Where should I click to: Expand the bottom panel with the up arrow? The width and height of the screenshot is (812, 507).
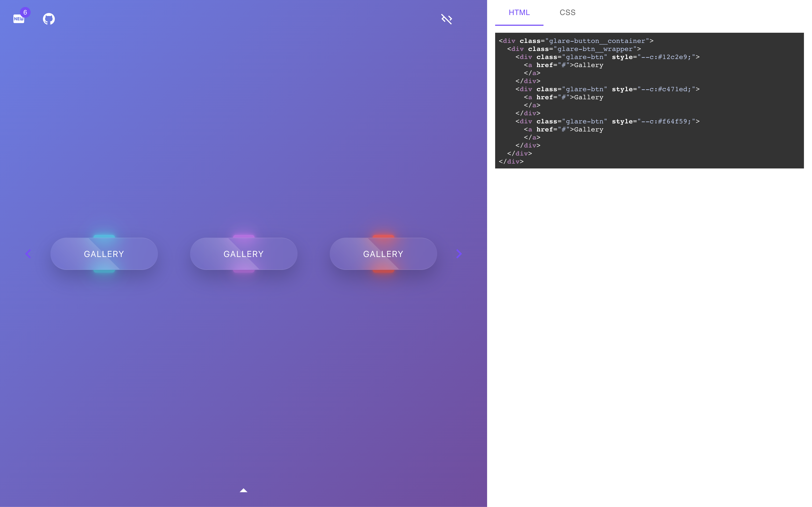pos(243,490)
